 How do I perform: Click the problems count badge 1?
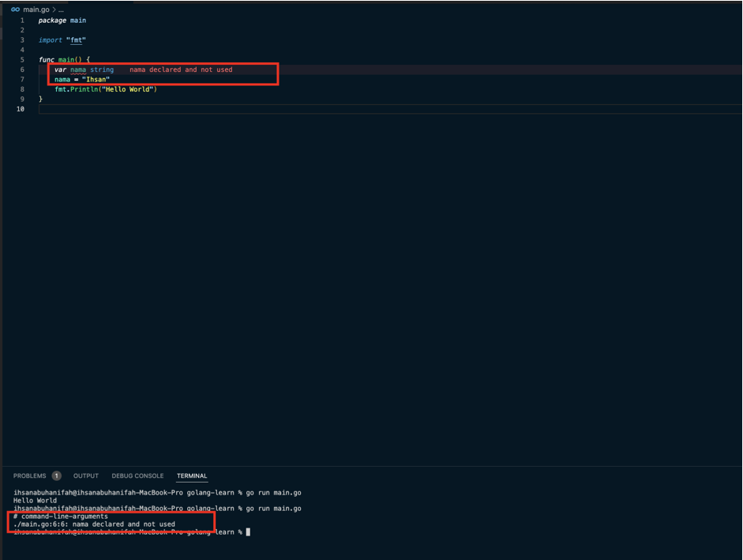(x=56, y=475)
